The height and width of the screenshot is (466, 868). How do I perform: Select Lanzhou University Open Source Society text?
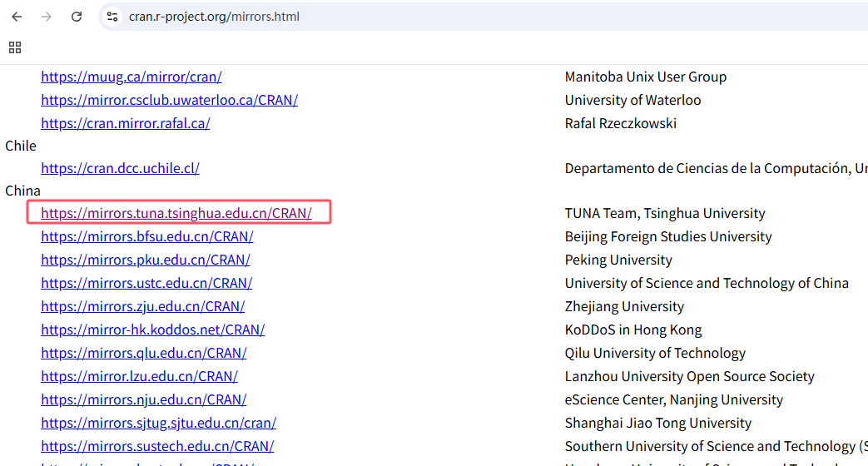(x=689, y=376)
